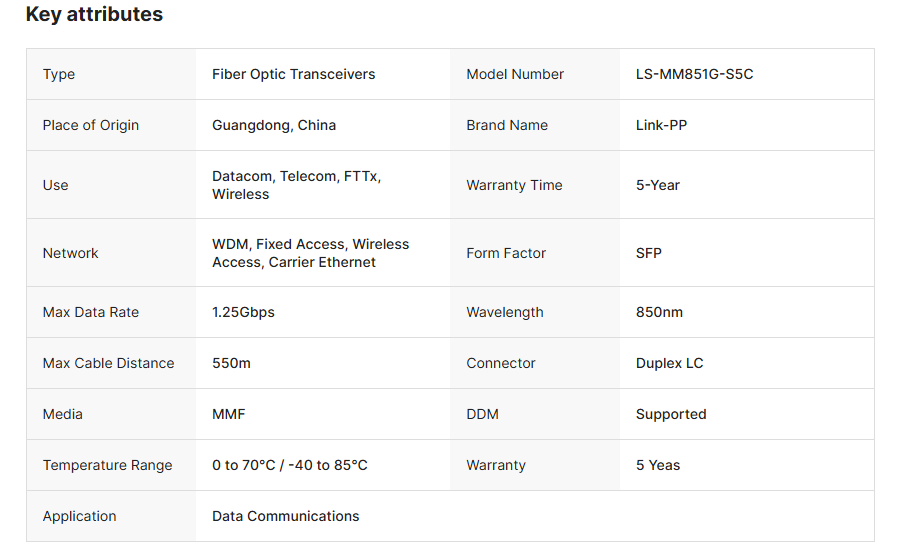Click the Max Cable Distance label
Screen dimensions: 903x550
pyautogui.click(x=108, y=363)
